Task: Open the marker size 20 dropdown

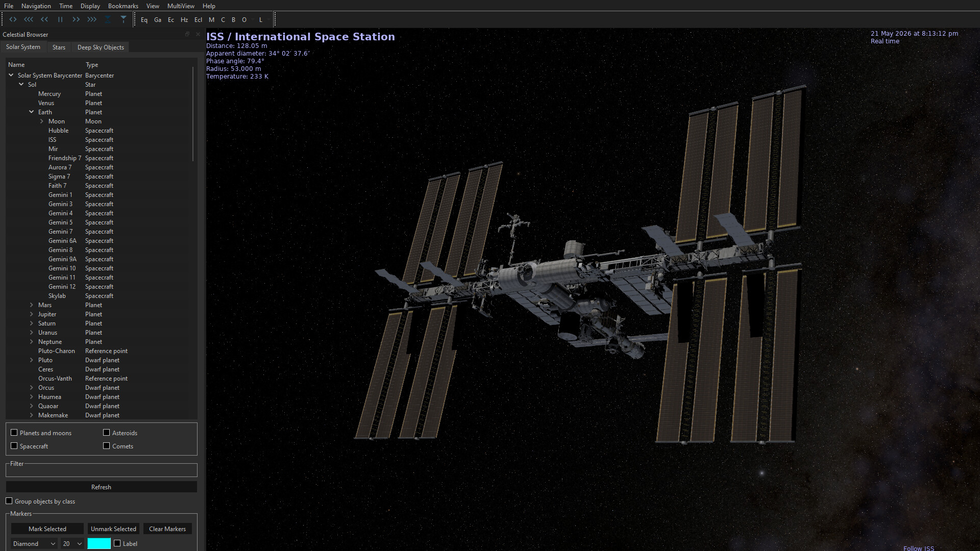Action: click(x=72, y=544)
